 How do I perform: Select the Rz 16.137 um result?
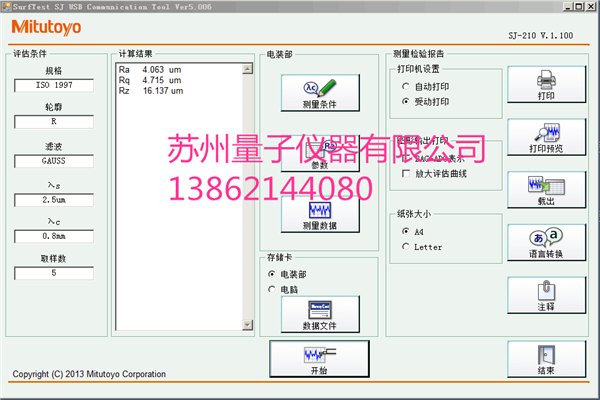tap(151, 91)
